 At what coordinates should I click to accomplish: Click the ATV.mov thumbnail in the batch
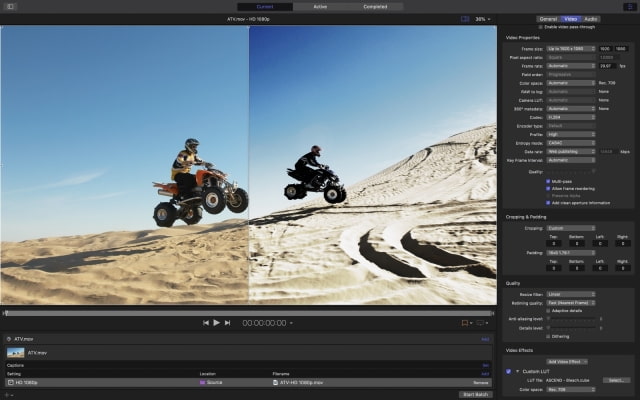tap(16, 352)
